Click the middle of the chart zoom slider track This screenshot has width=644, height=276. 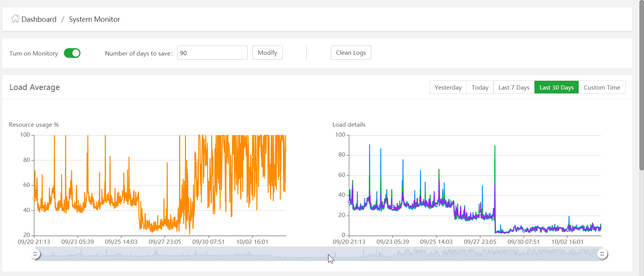click(x=319, y=254)
